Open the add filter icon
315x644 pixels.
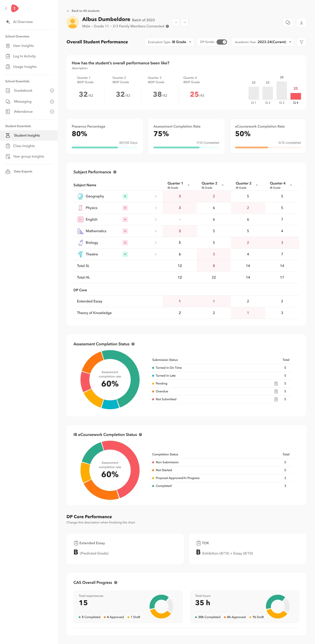301,42
